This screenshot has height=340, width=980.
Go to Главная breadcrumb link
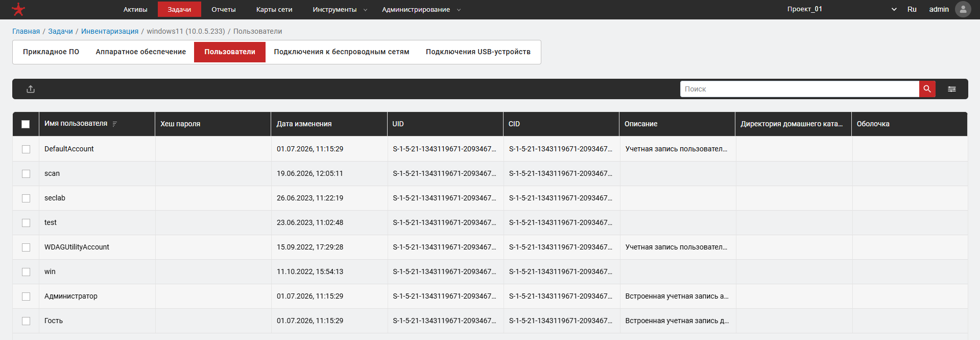[x=26, y=31]
